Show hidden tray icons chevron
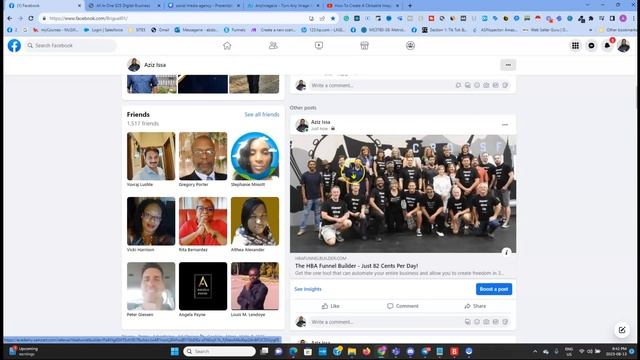640x360 pixels. coord(535,351)
